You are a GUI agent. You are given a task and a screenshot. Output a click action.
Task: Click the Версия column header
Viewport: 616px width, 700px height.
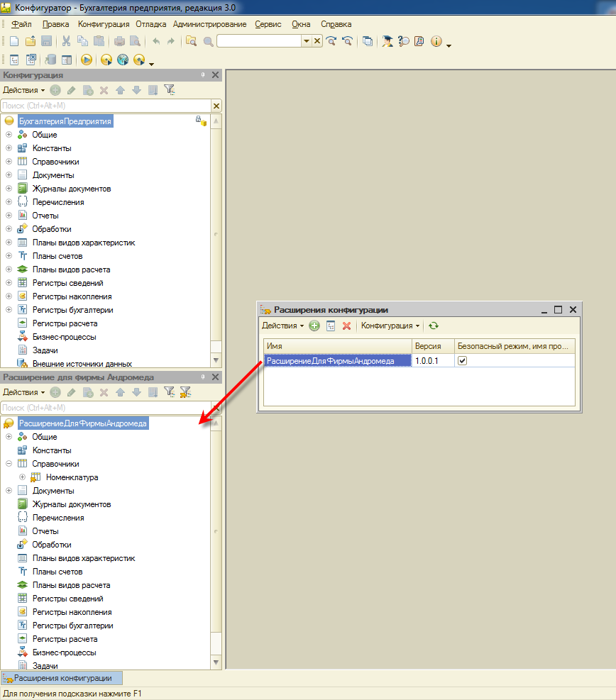pyautogui.click(x=433, y=346)
